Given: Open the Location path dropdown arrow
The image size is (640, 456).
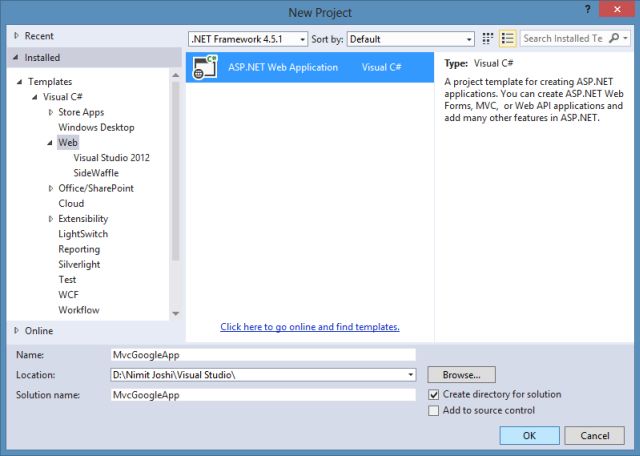Looking at the screenshot, I should coord(411,375).
